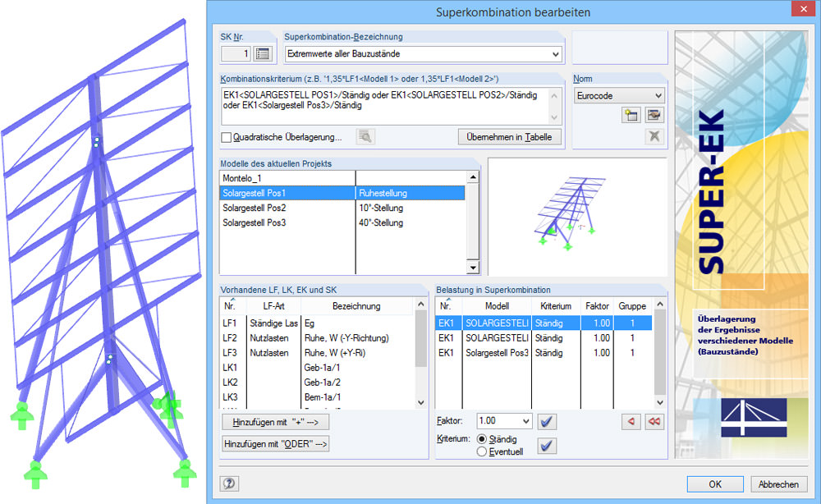Viewport: 821px width, 504px height.
Task: Click the delete X icon in Norm panel
Action: pyautogui.click(x=654, y=136)
